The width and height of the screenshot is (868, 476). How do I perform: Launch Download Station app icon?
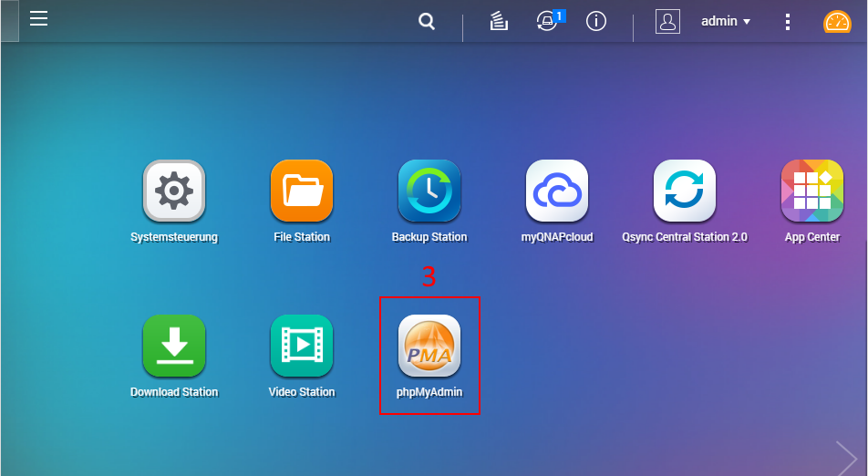(174, 346)
